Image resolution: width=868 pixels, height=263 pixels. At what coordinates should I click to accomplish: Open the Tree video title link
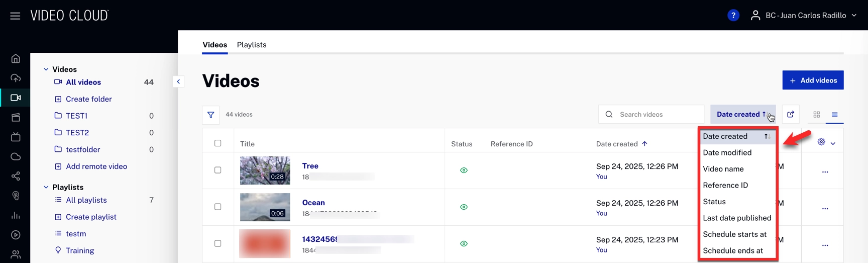pos(310,166)
